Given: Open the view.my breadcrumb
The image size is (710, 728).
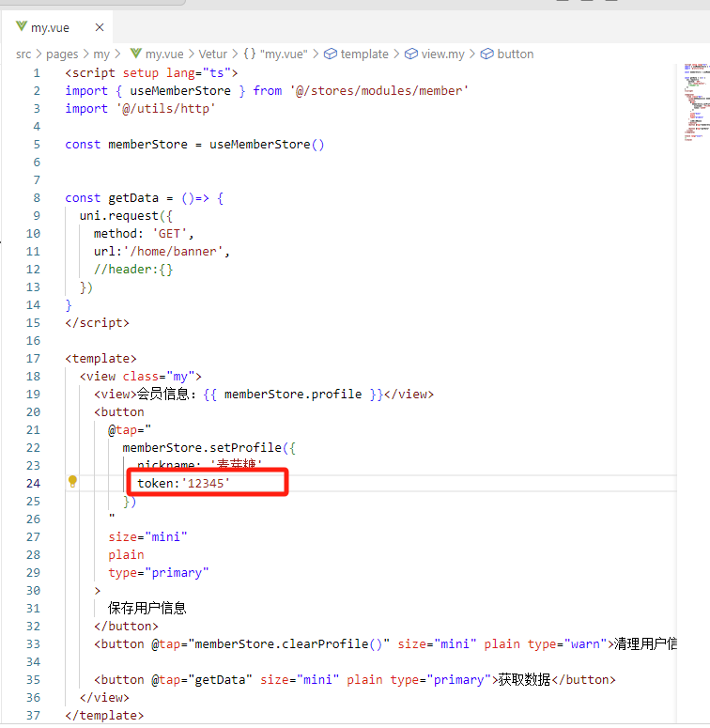Looking at the screenshot, I should point(442,54).
